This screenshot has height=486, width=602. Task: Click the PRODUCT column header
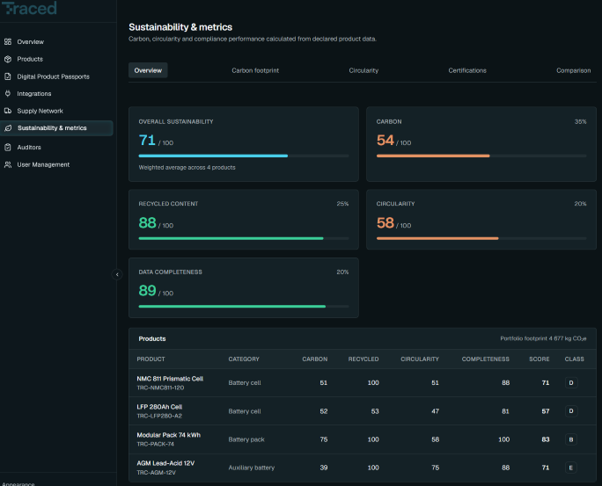click(x=151, y=359)
